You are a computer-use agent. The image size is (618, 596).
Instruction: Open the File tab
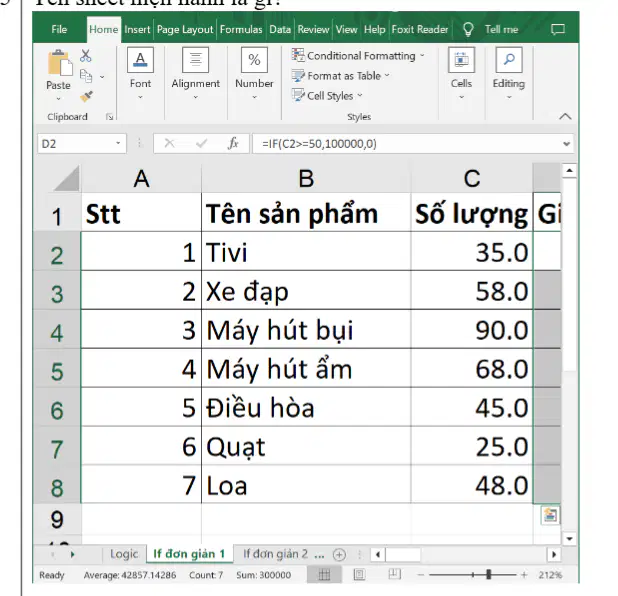click(59, 30)
